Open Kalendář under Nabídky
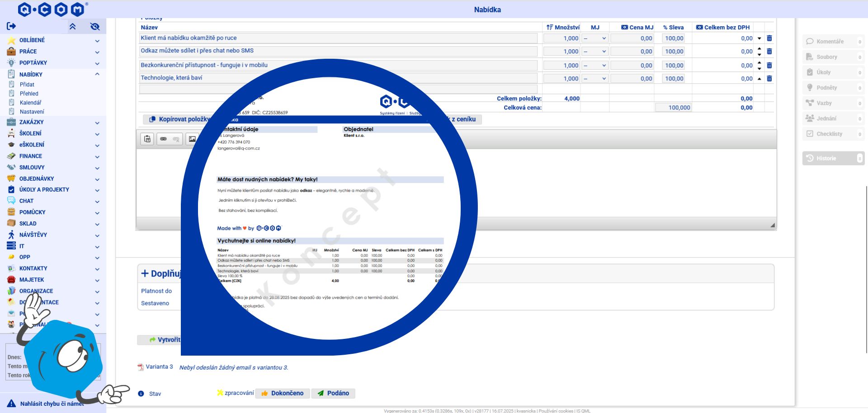Screen dimensions: 868x413 pyautogui.click(x=30, y=103)
